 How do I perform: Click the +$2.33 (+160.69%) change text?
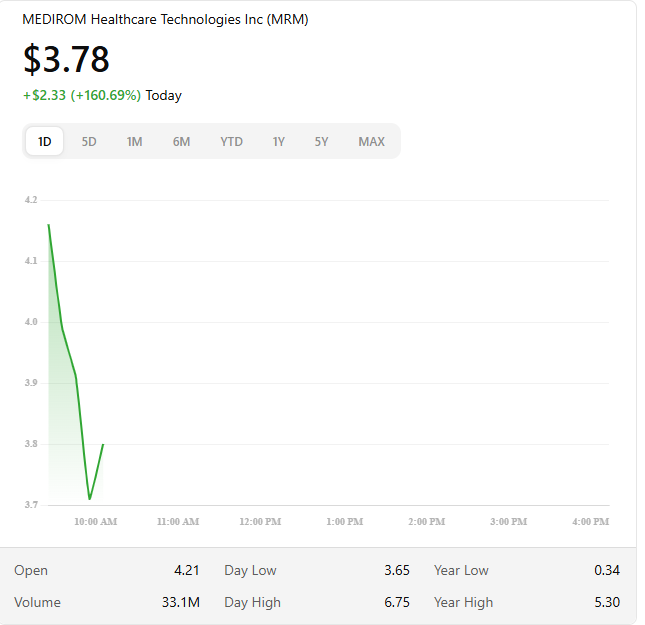[82, 95]
